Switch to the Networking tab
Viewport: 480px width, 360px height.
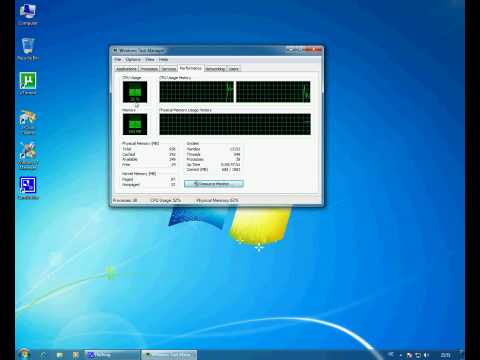215,69
